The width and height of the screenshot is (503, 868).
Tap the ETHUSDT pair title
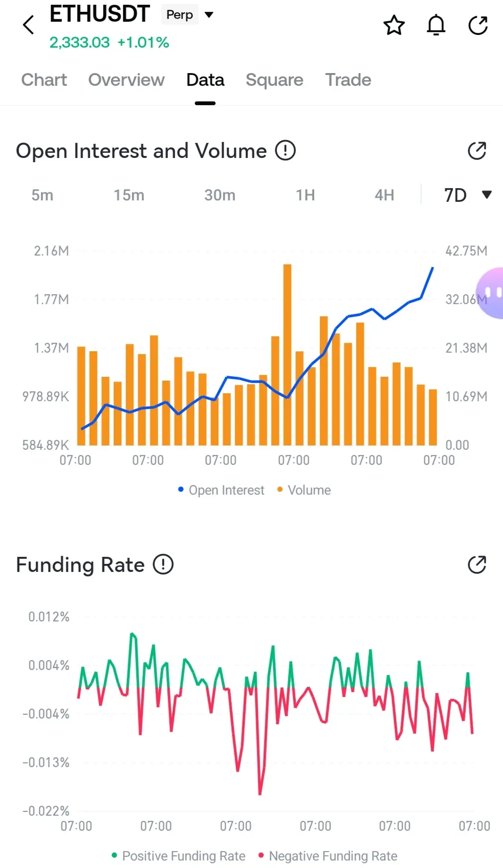click(x=100, y=14)
